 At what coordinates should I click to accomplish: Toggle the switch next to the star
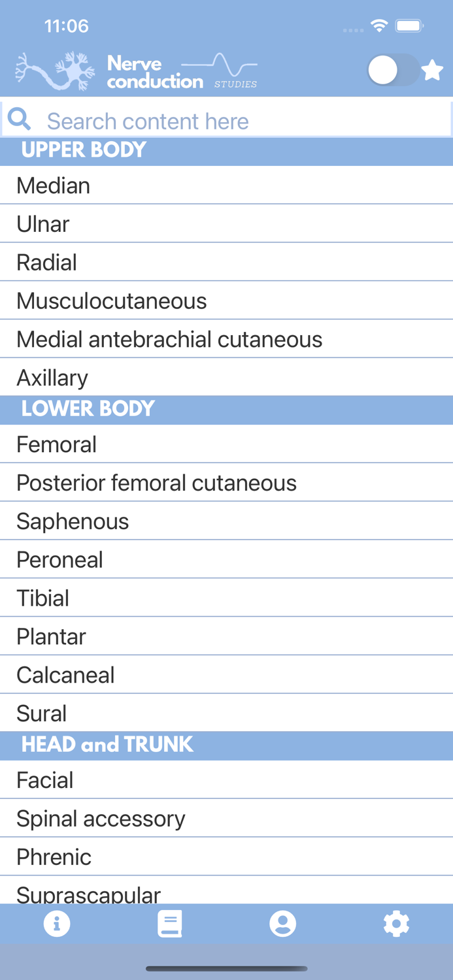[392, 71]
